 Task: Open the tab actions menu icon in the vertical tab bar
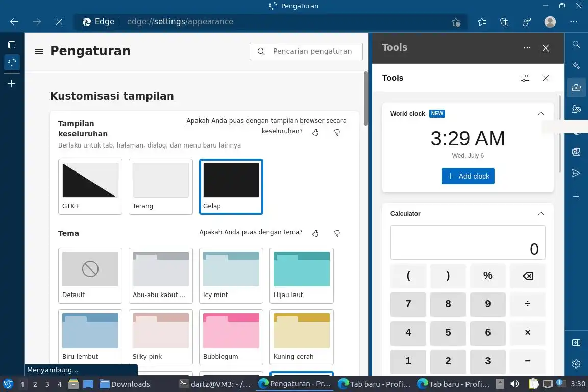point(12,45)
